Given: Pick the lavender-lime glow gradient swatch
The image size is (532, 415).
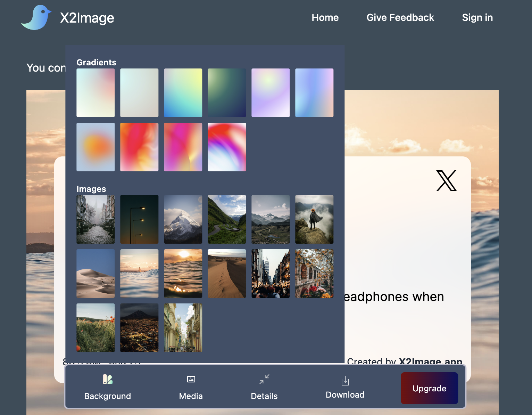Looking at the screenshot, I should 271,93.
